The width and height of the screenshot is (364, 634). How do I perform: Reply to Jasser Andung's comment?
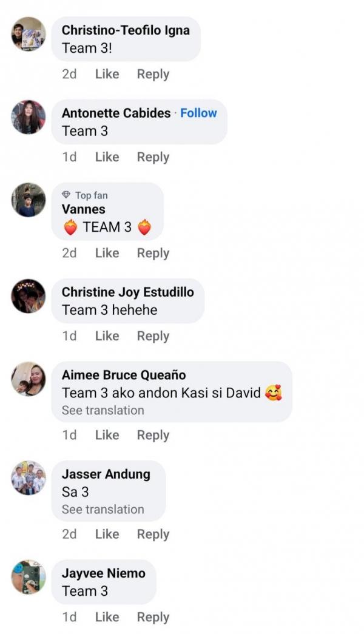coord(153,534)
